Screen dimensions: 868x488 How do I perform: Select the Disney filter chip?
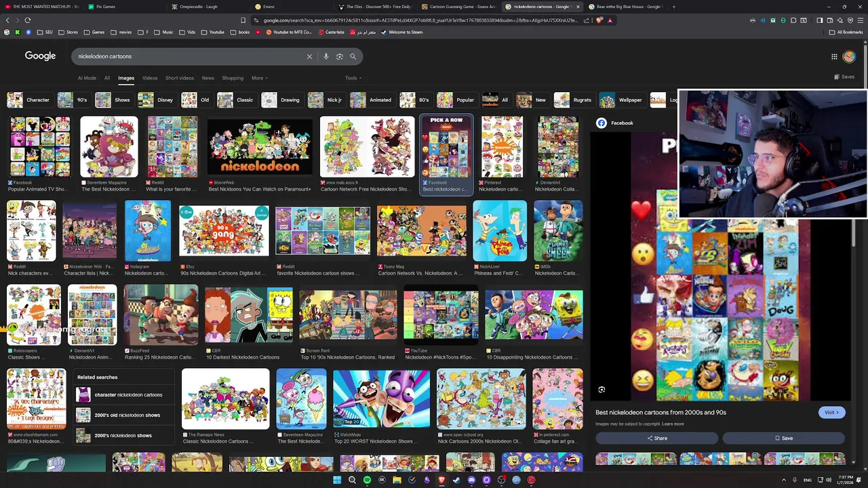point(158,100)
